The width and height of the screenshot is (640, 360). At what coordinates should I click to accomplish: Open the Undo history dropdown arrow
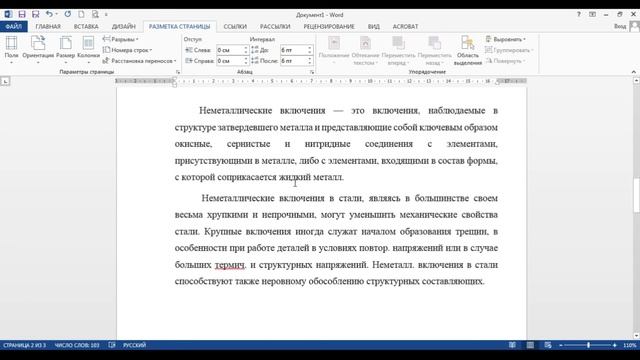[56, 14]
